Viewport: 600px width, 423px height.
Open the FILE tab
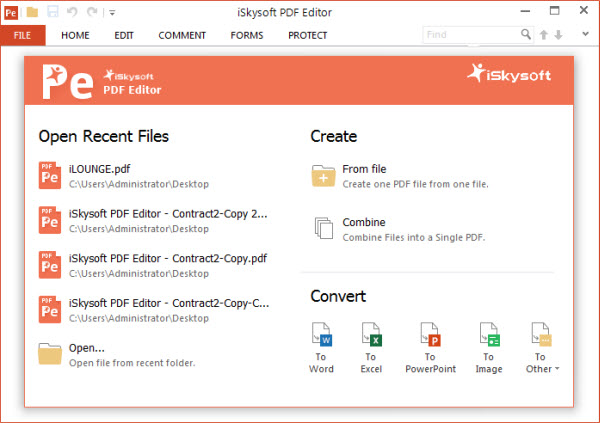23,35
